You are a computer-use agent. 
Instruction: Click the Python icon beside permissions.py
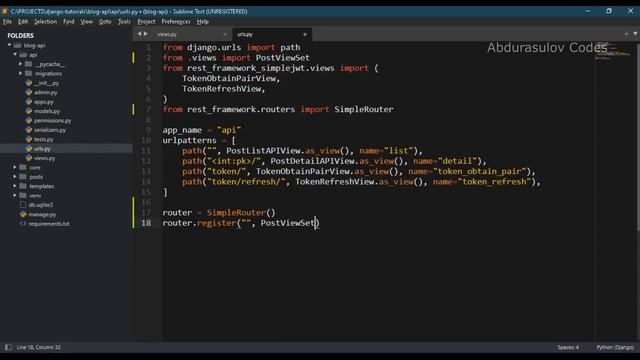[29, 120]
